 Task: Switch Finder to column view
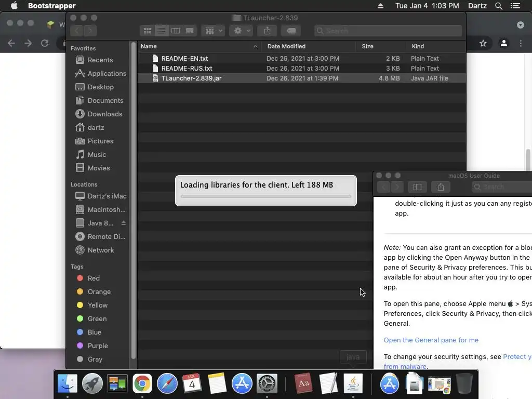click(176, 31)
